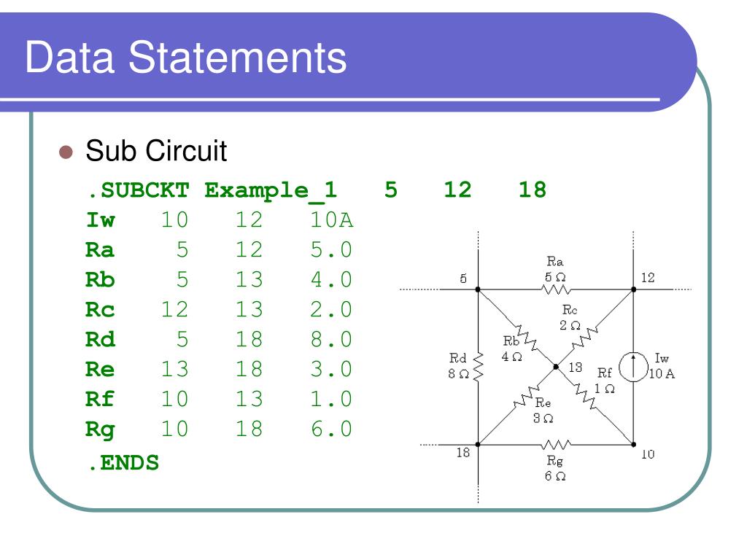Select the Iw 10 12 10A line

(220, 220)
